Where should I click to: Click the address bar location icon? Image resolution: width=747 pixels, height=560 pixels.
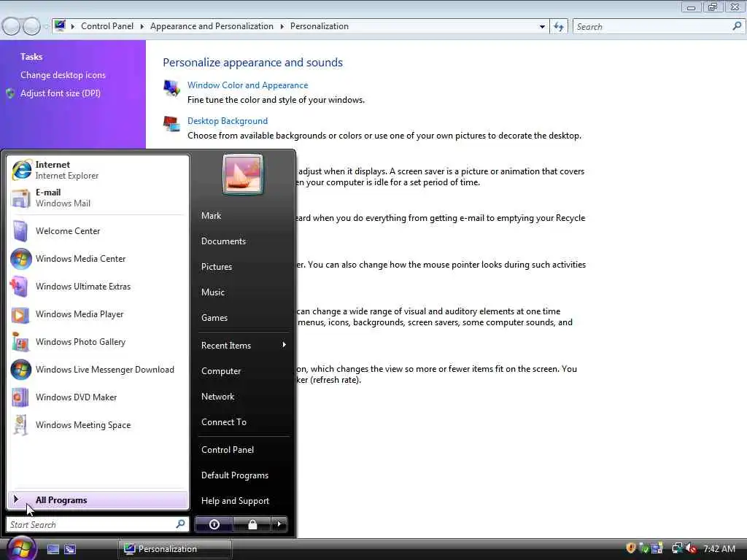point(60,26)
